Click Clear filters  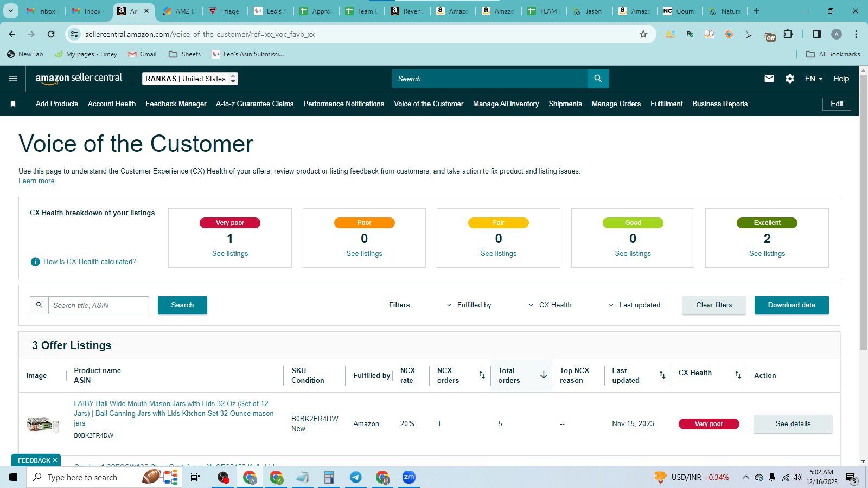714,305
